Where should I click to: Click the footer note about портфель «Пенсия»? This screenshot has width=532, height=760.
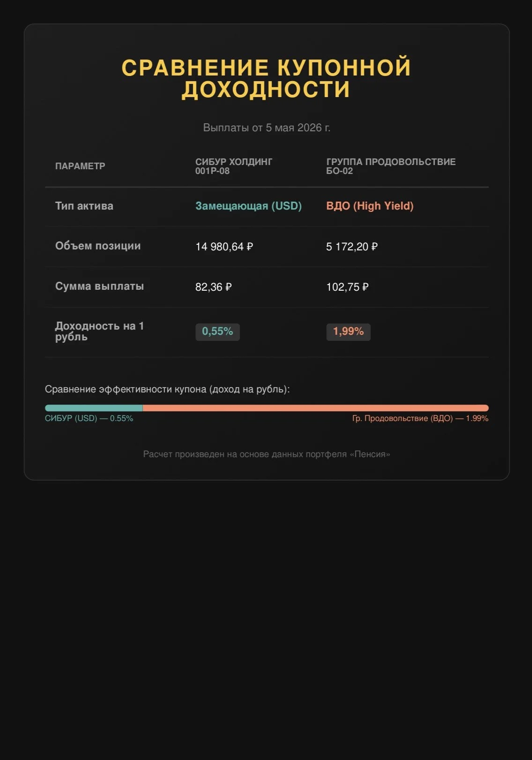click(x=266, y=454)
